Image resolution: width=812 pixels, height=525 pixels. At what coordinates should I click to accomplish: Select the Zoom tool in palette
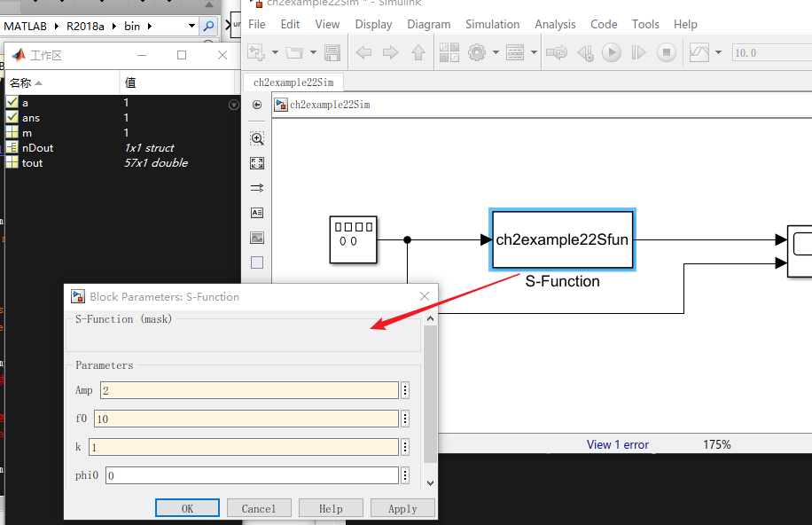(x=257, y=138)
